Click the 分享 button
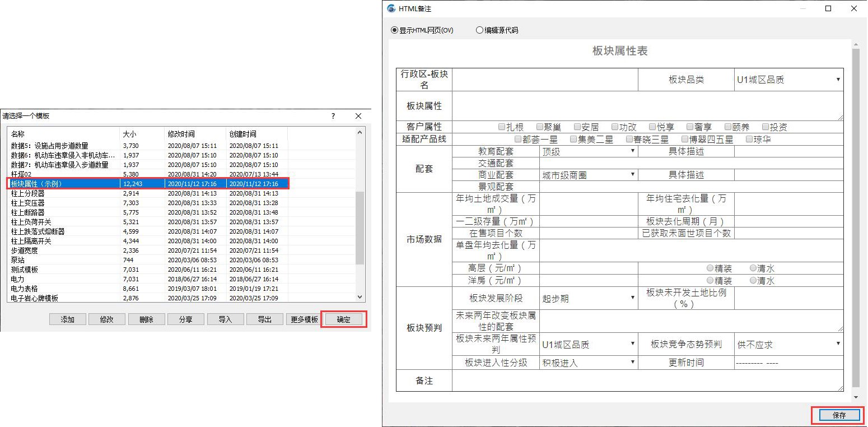The width and height of the screenshot is (868, 427). pos(185,319)
